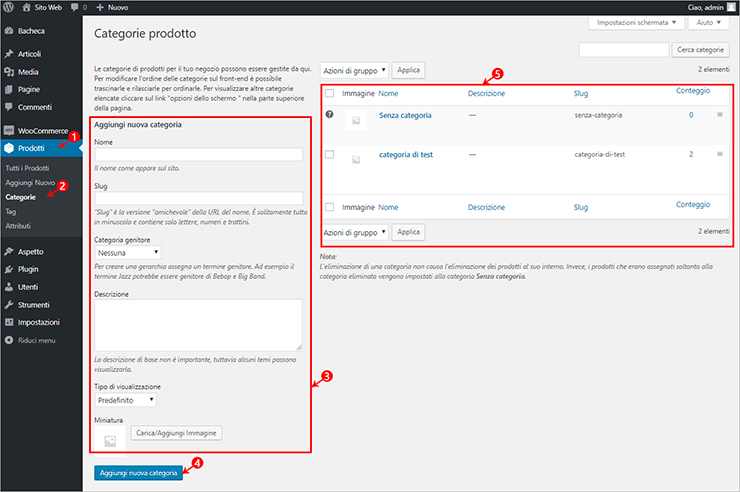
Task: Click the Carica/Aggiungi Immagine button
Action: coord(176,433)
